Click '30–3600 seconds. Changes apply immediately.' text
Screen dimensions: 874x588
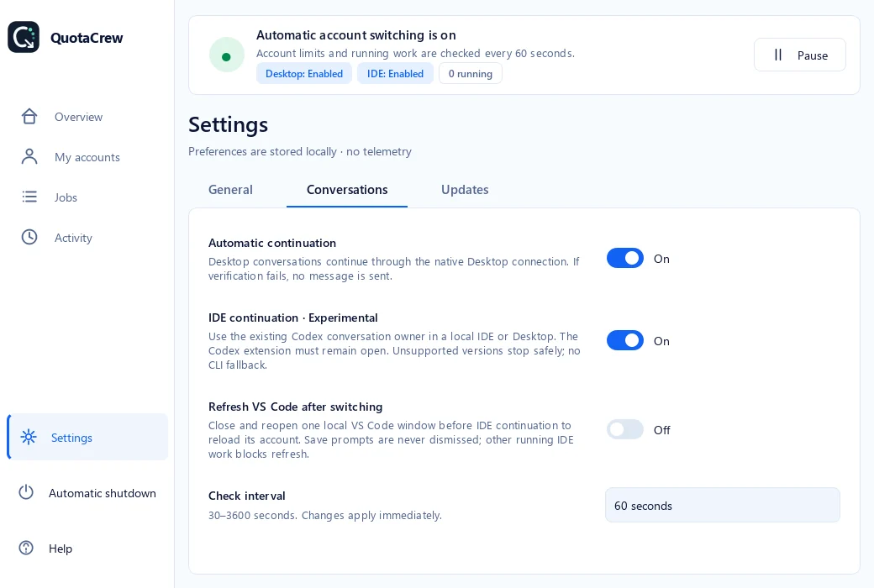[325, 515]
